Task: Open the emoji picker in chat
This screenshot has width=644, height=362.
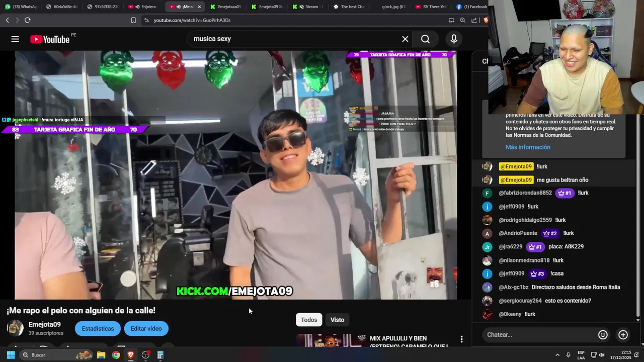Action: pos(603,335)
